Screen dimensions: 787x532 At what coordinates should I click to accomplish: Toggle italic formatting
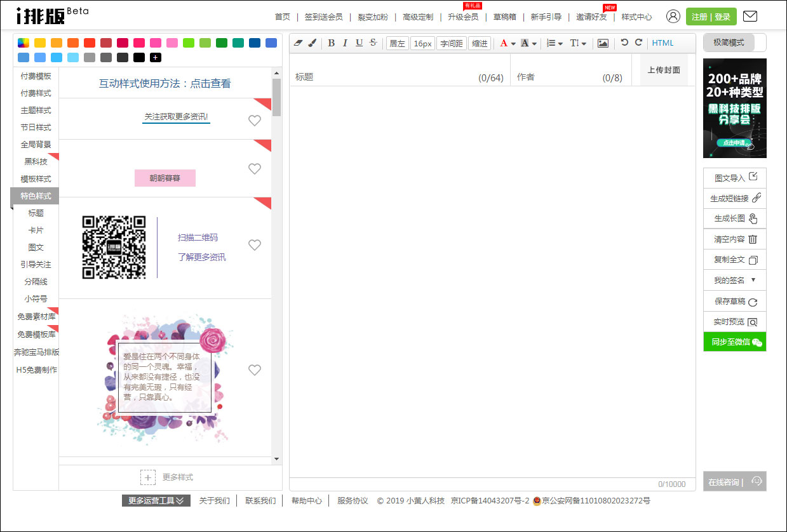(x=345, y=43)
